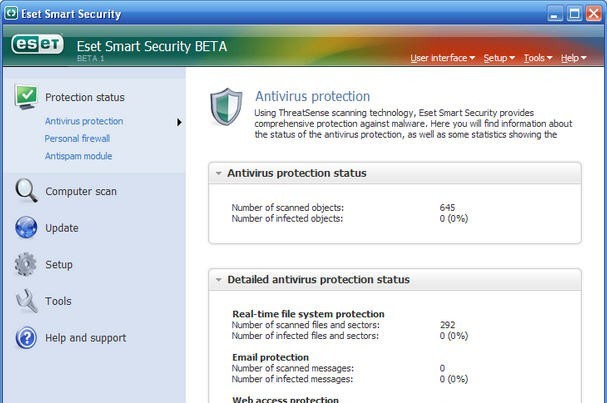Click the Antivirus protection shield icon
Screen dimensions: 607x403
[x=226, y=107]
